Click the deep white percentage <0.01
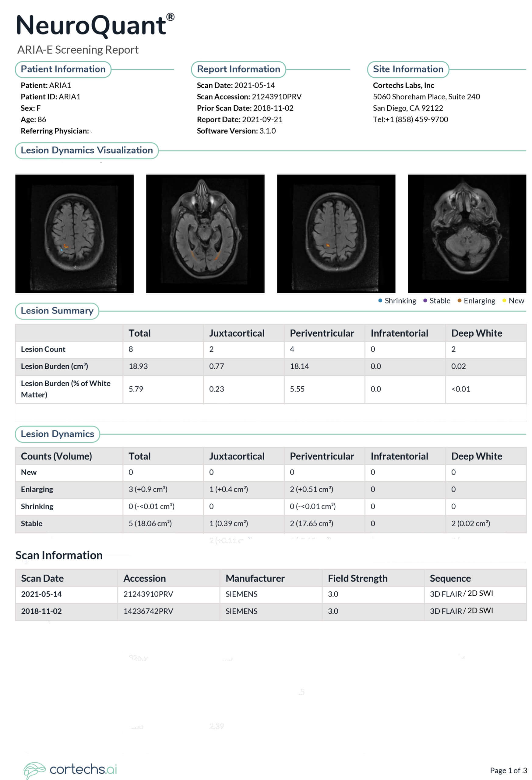 tap(461, 389)
